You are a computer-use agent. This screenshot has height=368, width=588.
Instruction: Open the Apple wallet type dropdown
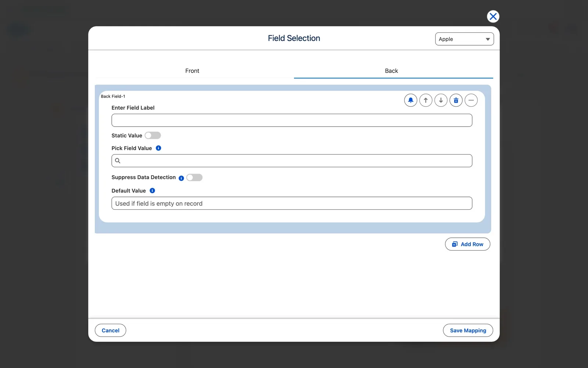click(x=464, y=39)
